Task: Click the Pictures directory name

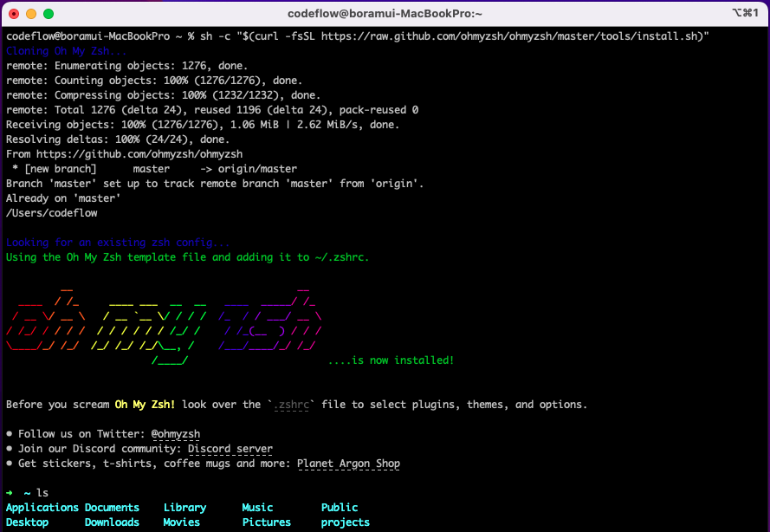Action: (266, 522)
